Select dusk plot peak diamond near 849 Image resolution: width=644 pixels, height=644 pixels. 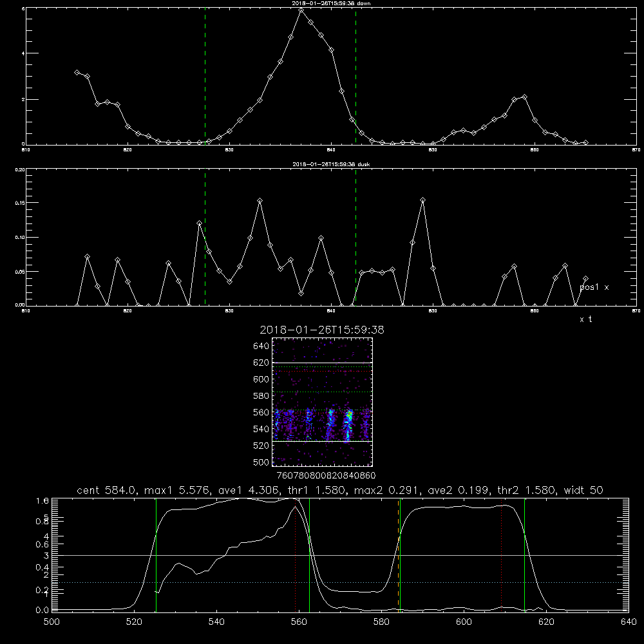pos(422,200)
